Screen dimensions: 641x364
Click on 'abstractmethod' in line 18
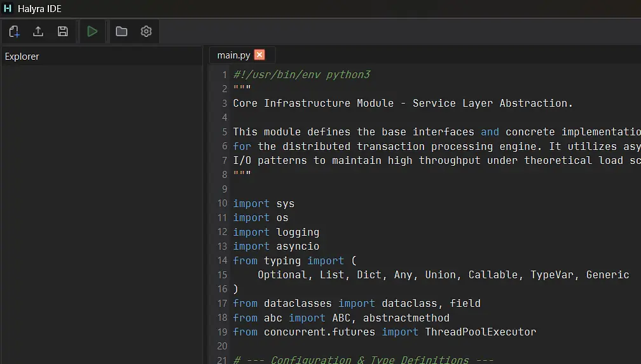406,318
